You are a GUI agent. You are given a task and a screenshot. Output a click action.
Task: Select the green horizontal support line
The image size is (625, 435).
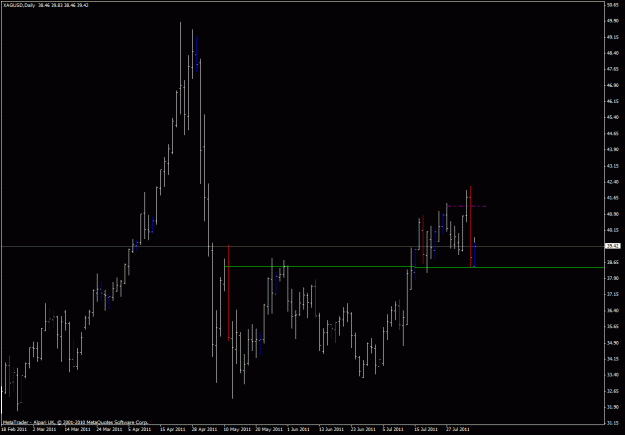(x=414, y=267)
